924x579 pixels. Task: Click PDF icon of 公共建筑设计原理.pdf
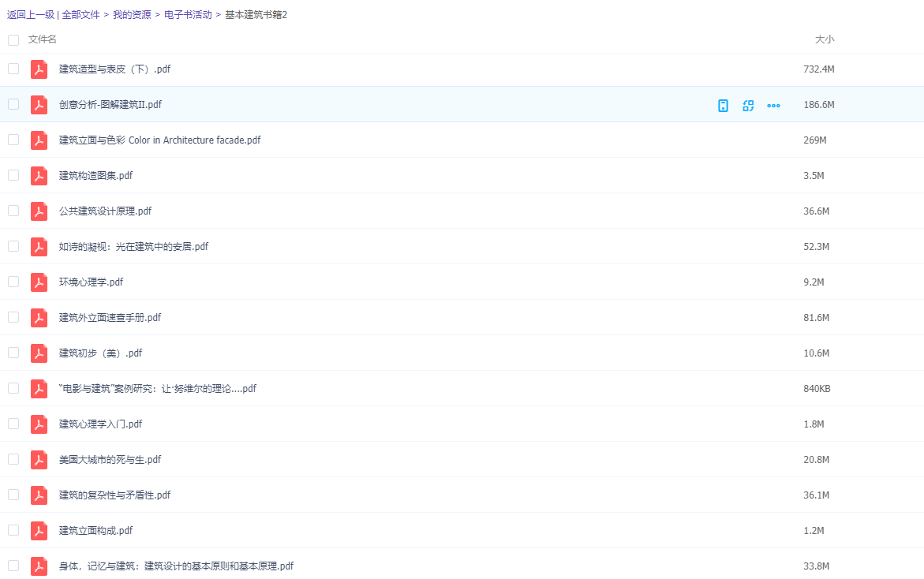point(39,211)
